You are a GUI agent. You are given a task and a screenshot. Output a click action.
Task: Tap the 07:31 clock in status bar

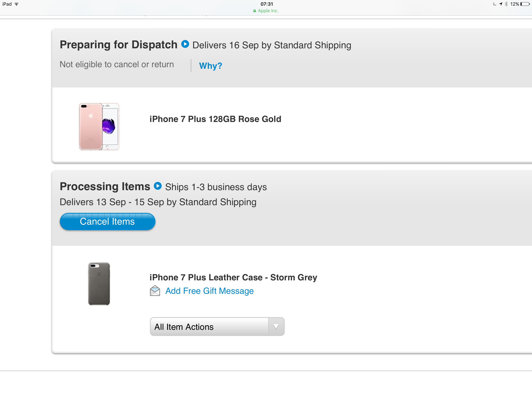pyautogui.click(x=266, y=4)
